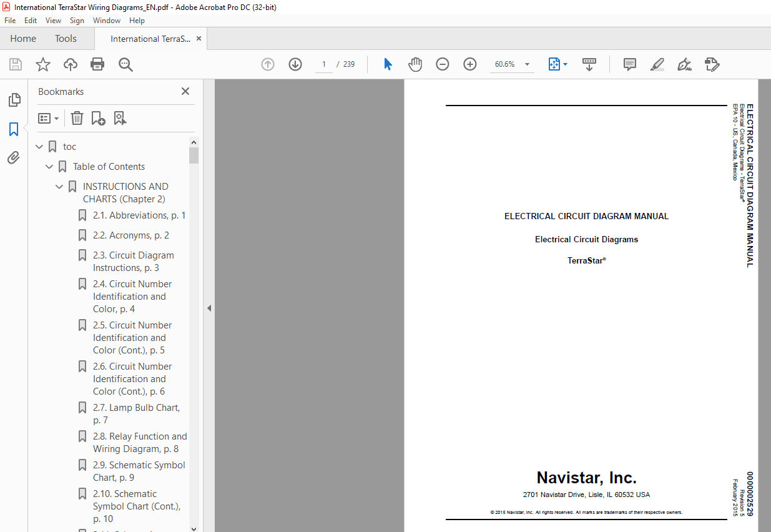Open the Fill & Sign tool

point(684,64)
